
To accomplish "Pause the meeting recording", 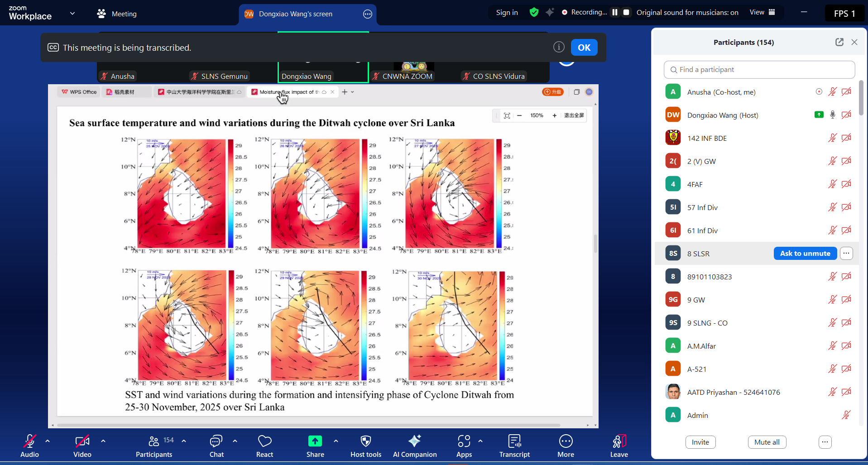I will 614,12.
